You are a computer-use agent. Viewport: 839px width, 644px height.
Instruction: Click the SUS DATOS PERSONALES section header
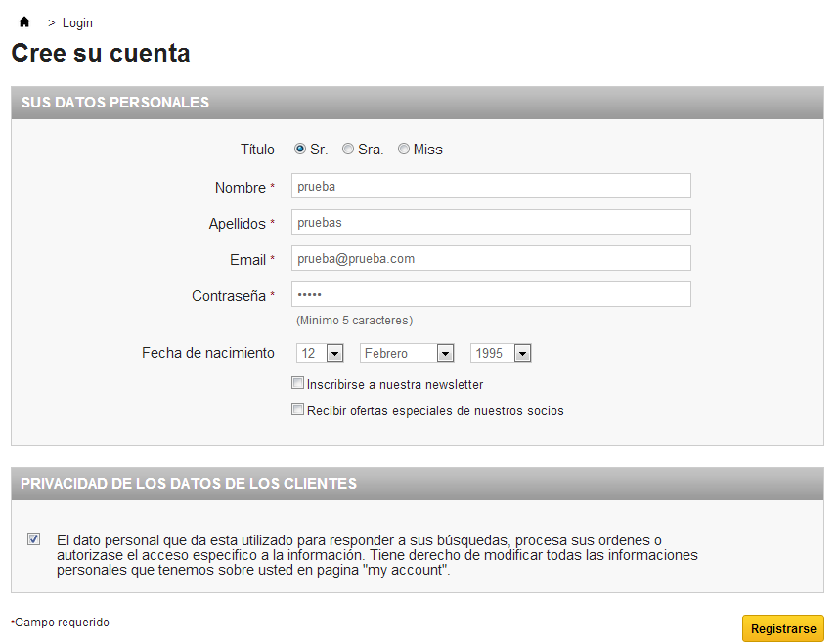[x=418, y=103]
